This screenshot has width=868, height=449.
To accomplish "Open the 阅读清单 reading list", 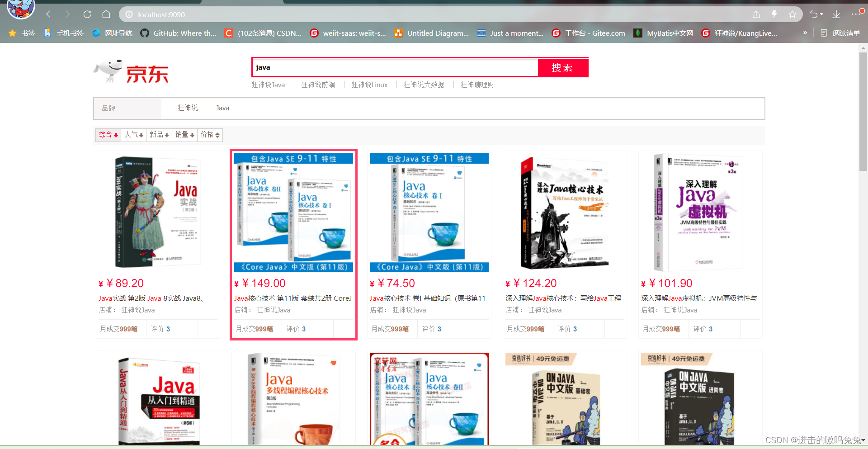I will coord(840,33).
